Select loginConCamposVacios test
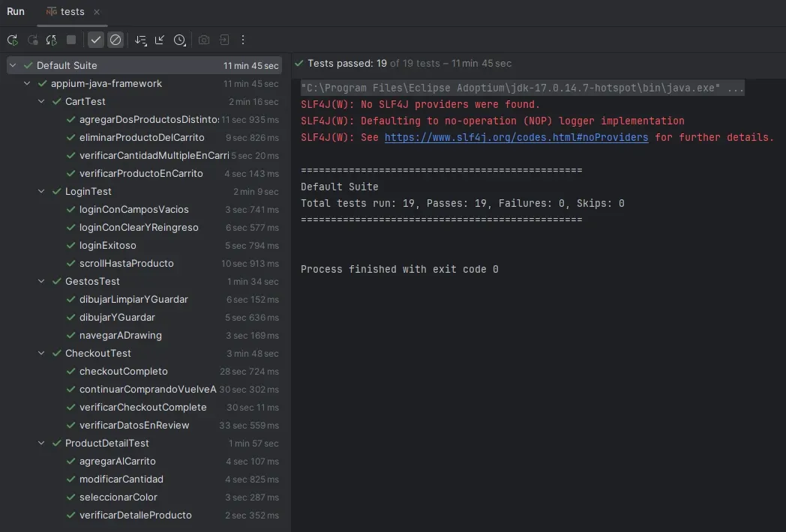Screen dimensions: 786x532 click(144, 209)
